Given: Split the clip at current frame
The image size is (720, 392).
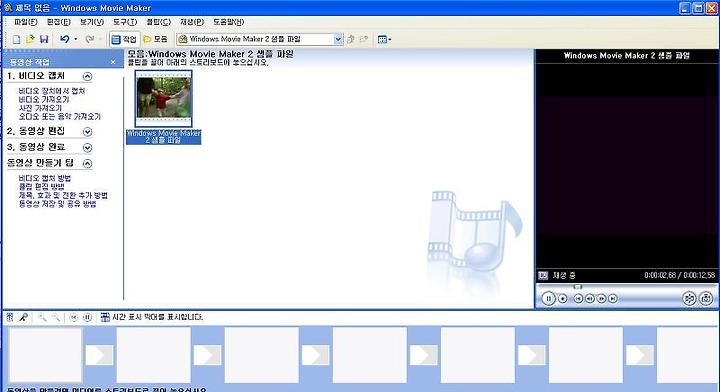Looking at the screenshot, I should [689, 298].
